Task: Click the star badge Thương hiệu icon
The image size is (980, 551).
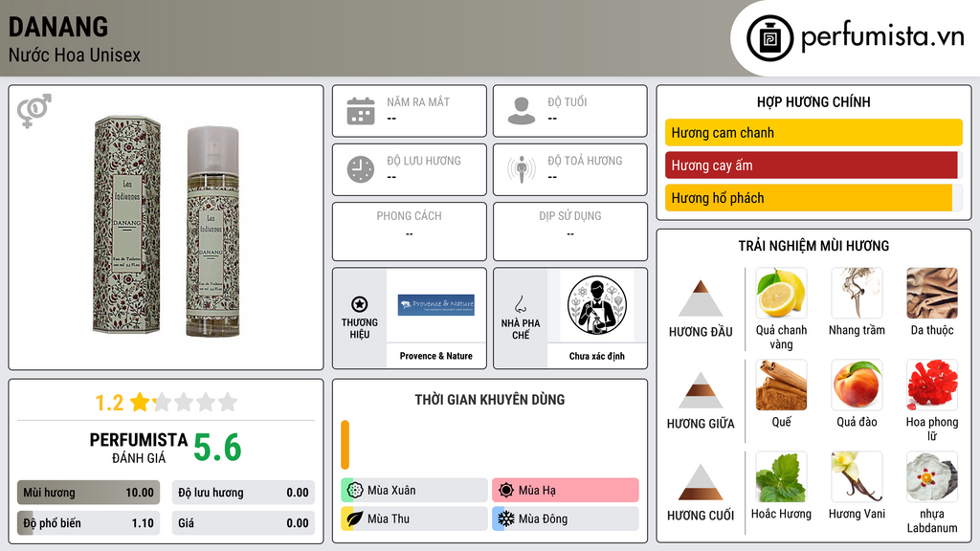Action: pos(360,304)
